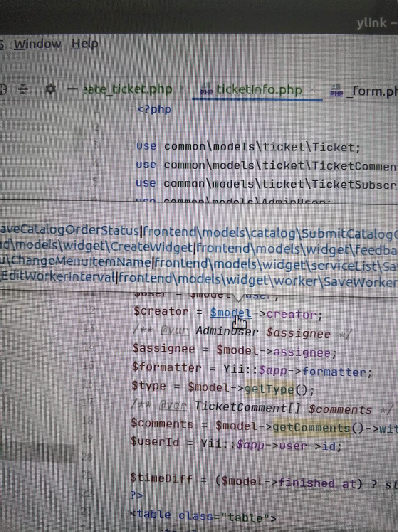The width and height of the screenshot is (398, 532).
Task: Click the $userId variable
Action: click(155, 441)
